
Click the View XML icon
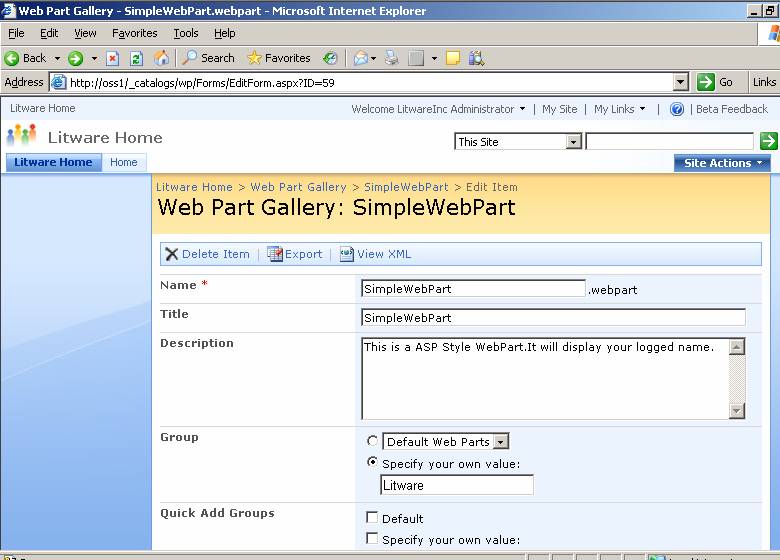[x=346, y=254]
